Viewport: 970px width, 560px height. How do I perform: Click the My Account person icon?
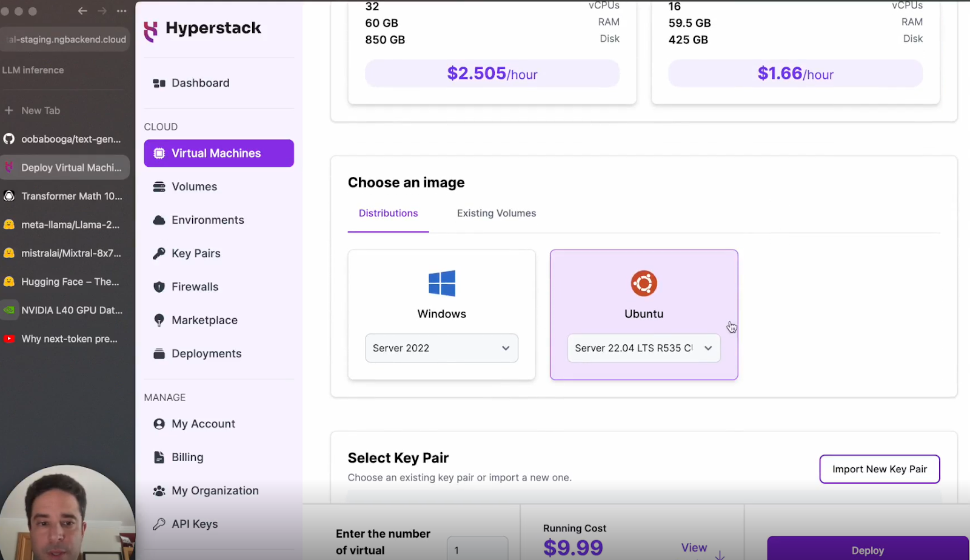[x=159, y=424]
